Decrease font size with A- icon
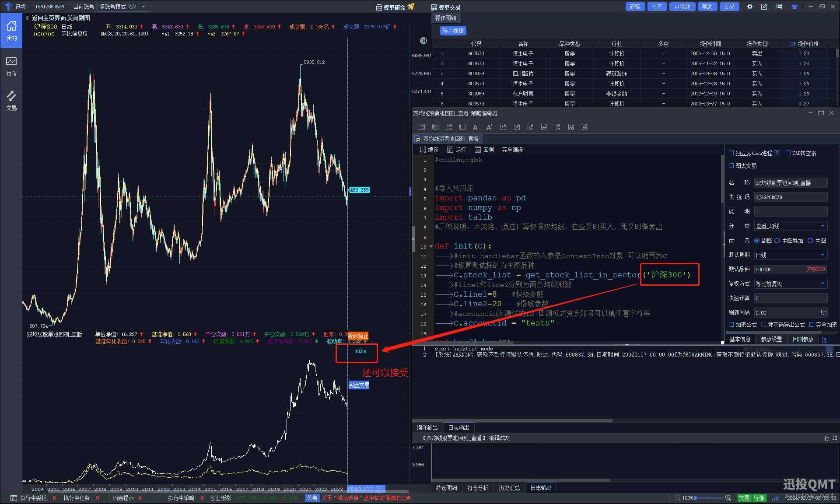 click(x=476, y=127)
